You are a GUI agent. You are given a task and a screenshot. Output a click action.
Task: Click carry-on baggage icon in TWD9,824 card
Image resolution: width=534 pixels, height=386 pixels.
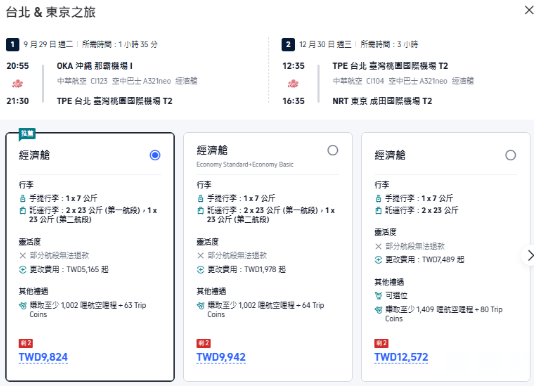pos(22,198)
